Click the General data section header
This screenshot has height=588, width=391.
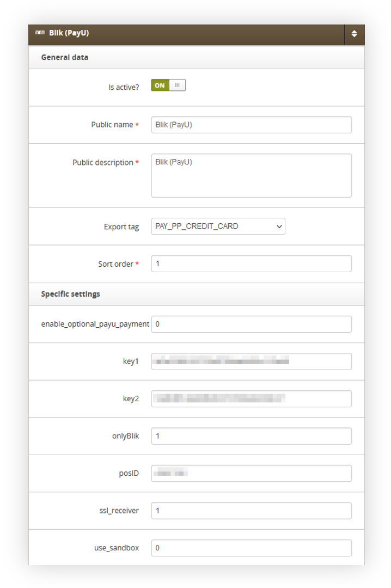click(x=196, y=57)
